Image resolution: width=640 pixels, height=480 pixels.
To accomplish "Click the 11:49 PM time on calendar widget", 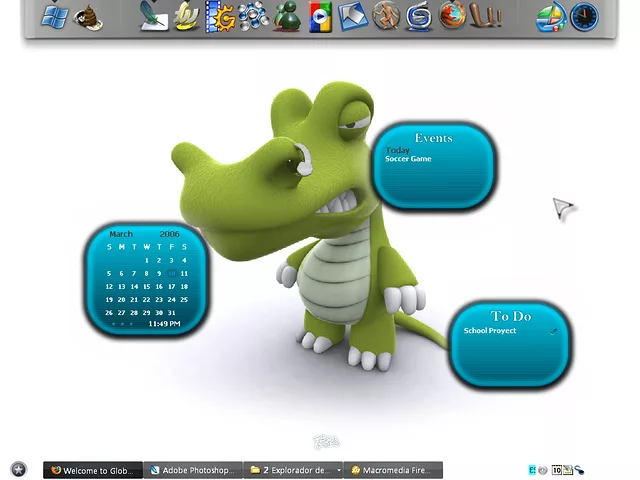I will point(164,324).
